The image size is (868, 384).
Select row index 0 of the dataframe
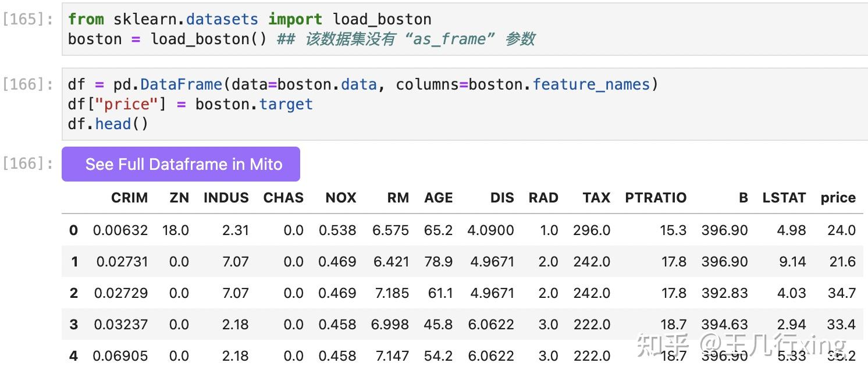pos(73,230)
